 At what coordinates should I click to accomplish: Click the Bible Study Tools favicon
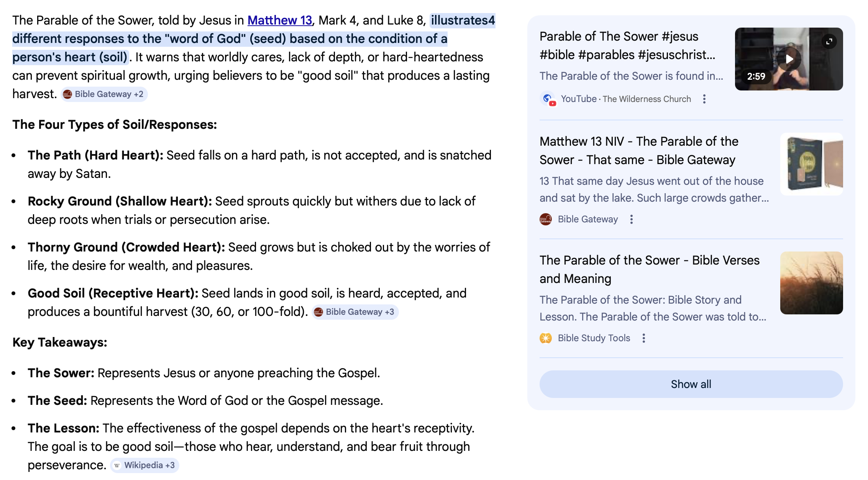[546, 338]
